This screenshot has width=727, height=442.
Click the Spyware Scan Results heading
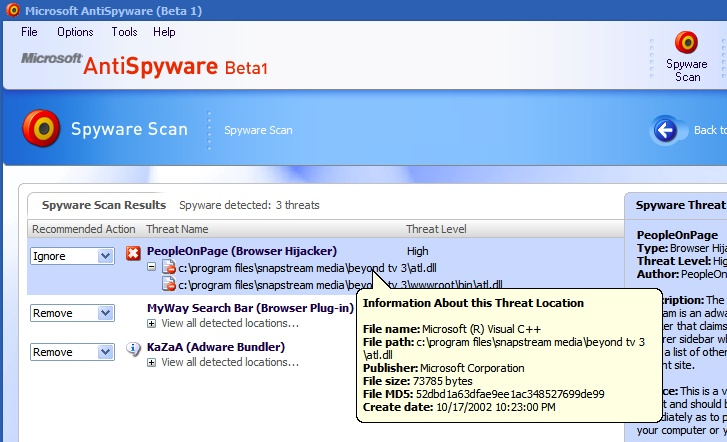tap(104, 205)
